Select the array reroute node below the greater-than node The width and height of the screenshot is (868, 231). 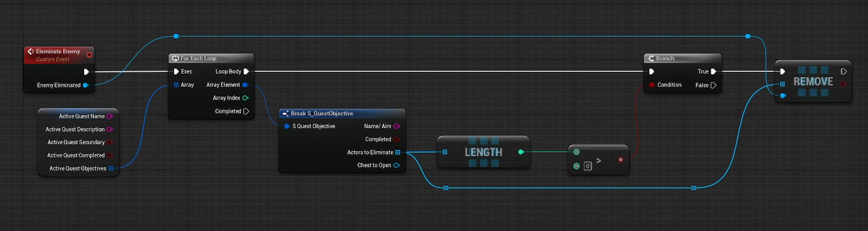coord(694,187)
